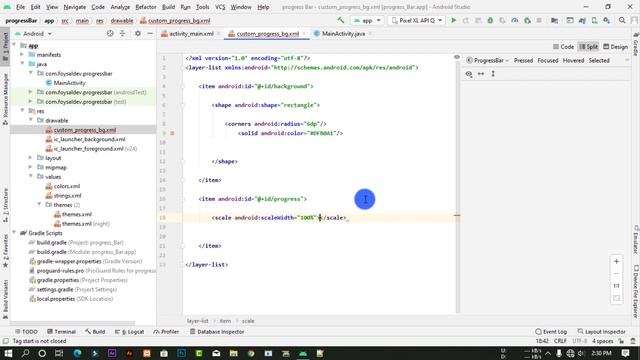Switch the editor to Split view
Viewport: 640px width, 360px height.
[x=588, y=47]
